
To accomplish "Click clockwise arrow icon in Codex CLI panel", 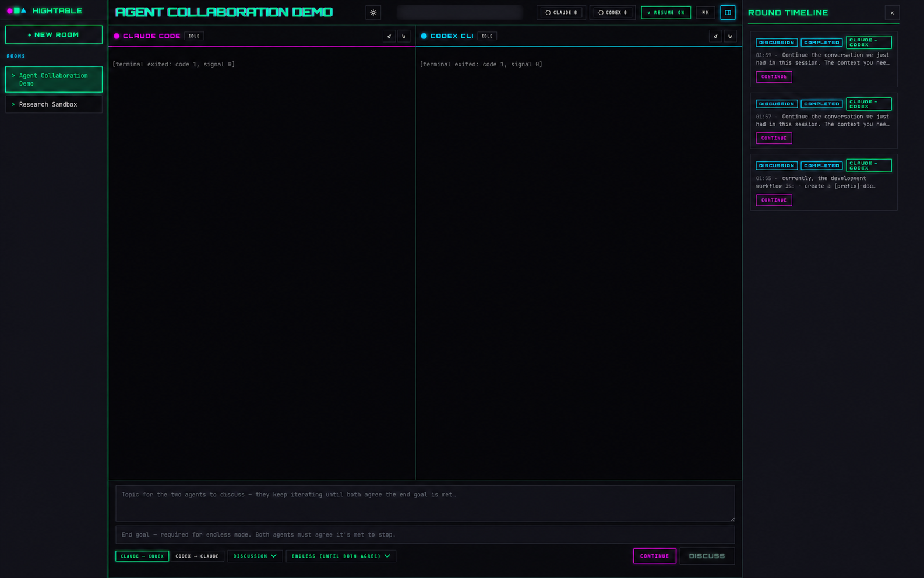I will [730, 36].
